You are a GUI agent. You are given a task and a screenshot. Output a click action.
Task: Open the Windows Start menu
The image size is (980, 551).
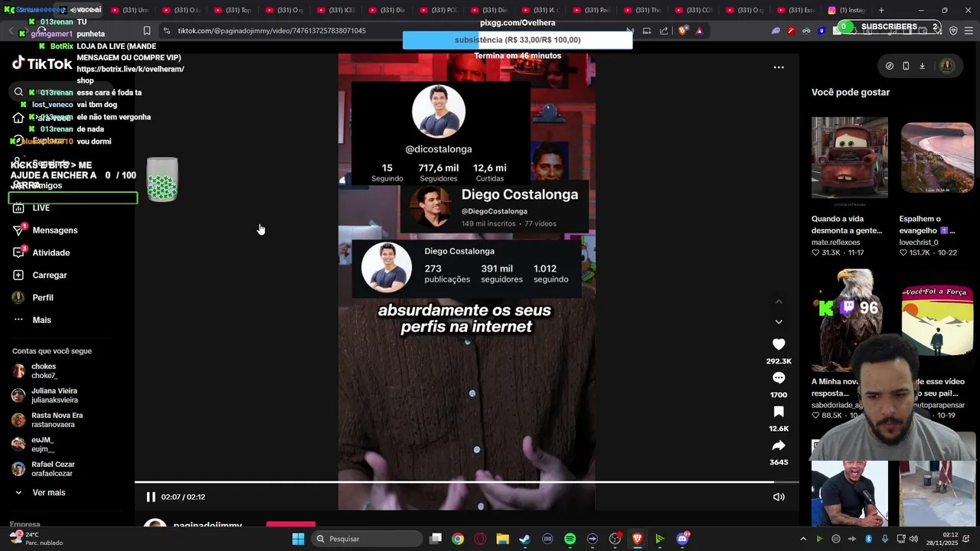[298, 539]
